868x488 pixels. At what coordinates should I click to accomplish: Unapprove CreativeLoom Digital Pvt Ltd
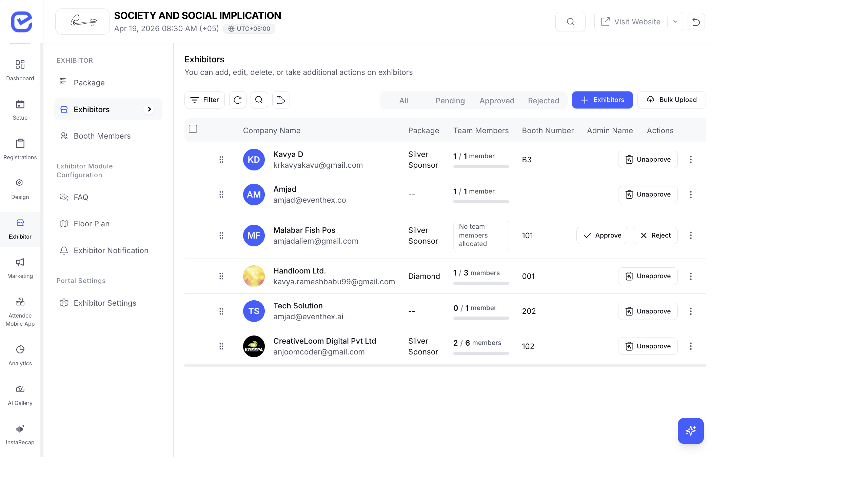click(648, 346)
